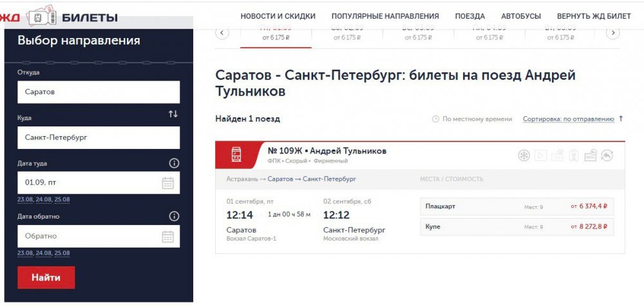The image size is (644, 307).
Task: Click the Саратов link in the route line
Action: 281,179
